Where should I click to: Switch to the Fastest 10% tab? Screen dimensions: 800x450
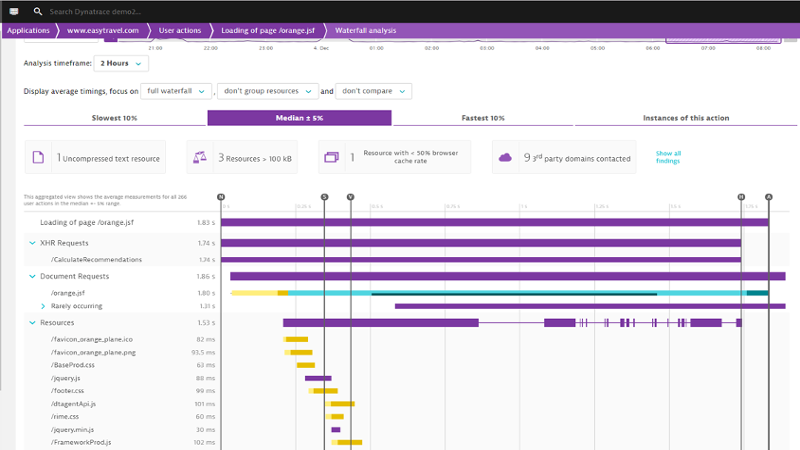click(484, 118)
